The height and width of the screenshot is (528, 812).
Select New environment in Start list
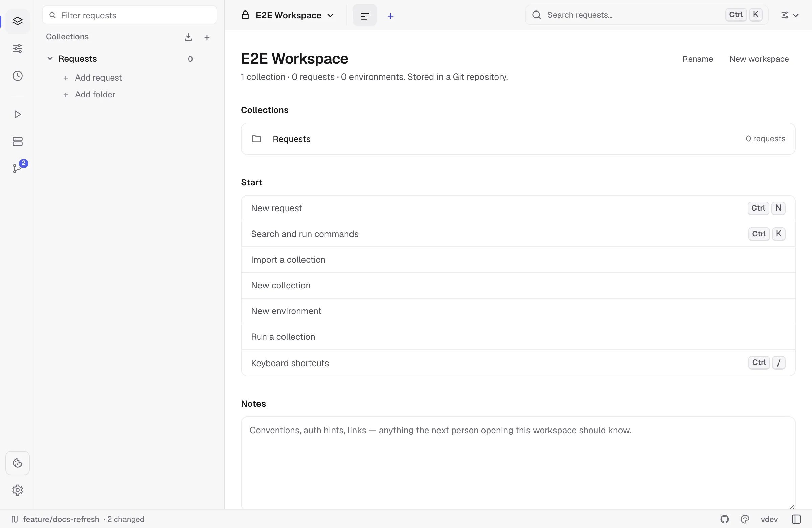click(x=518, y=311)
